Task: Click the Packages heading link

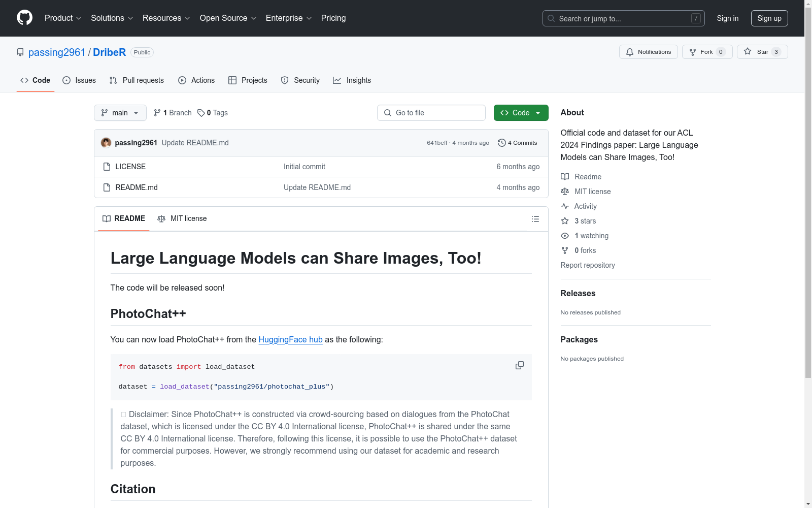Action: [x=579, y=339]
